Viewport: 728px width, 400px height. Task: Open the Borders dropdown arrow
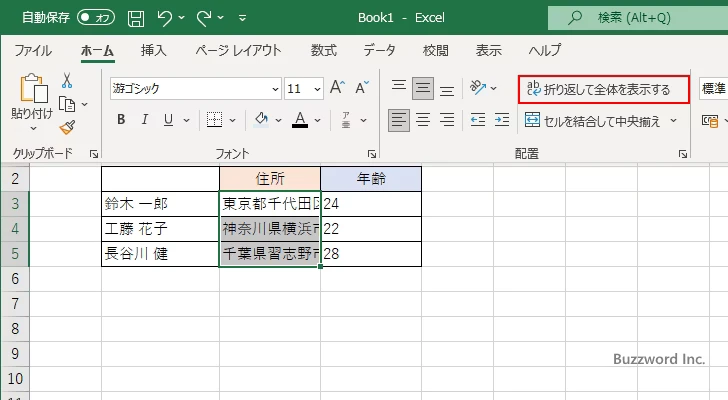click(233, 120)
